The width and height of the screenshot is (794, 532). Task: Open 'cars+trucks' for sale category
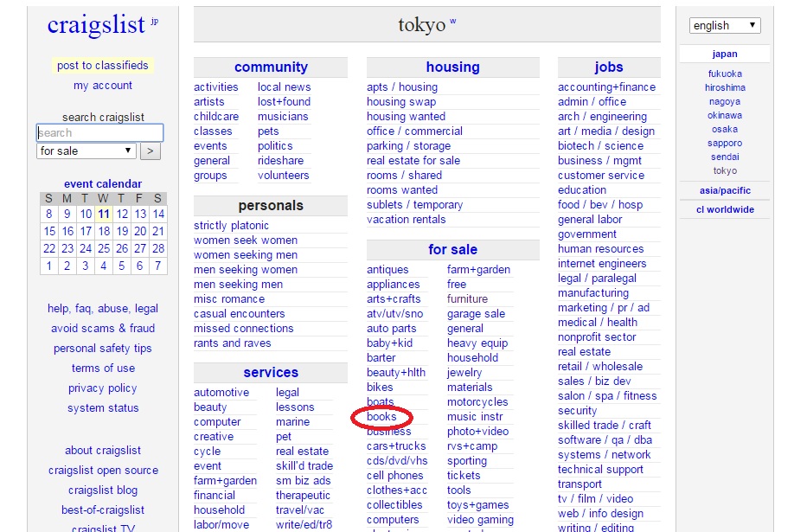(396, 445)
